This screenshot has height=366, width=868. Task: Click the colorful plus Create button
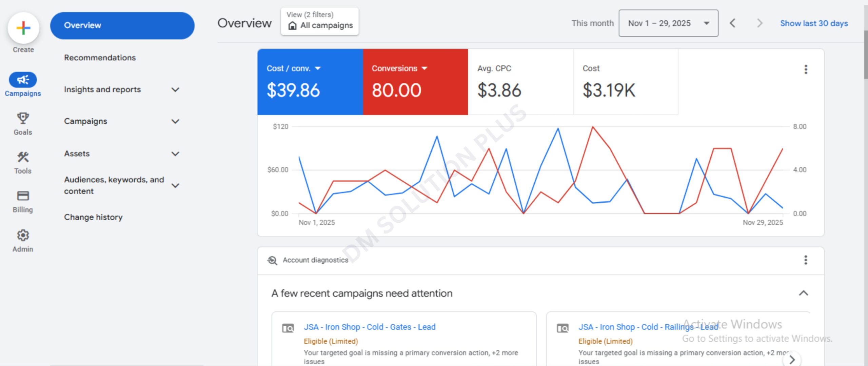(x=23, y=28)
